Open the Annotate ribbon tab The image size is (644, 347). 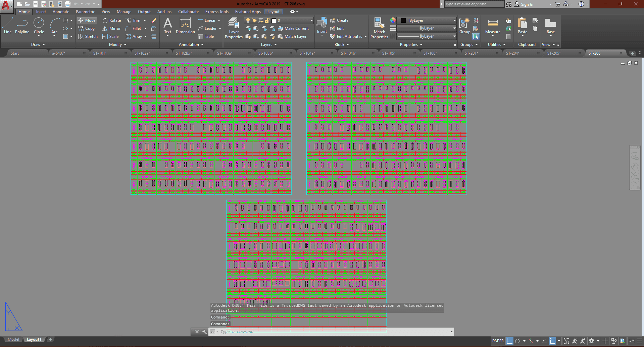click(x=61, y=12)
